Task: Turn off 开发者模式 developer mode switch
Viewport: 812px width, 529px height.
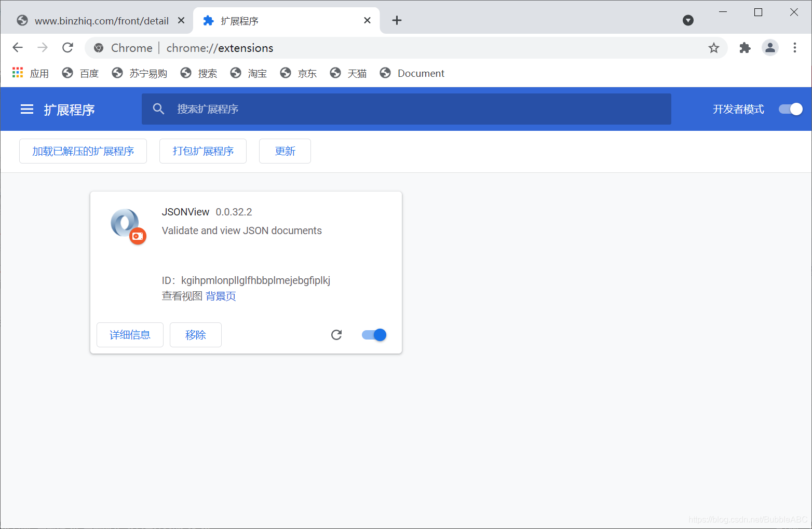Action: [791, 109]
